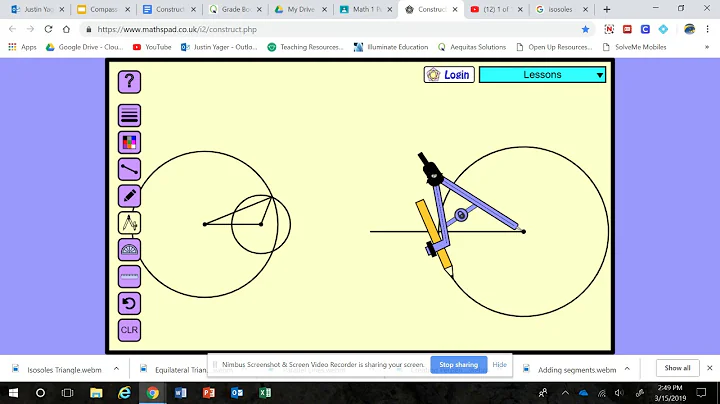Image resolution: width=720 pixels, height=404 pixels.
Task: Open the line thickness tool
Action: coord(129,115)
